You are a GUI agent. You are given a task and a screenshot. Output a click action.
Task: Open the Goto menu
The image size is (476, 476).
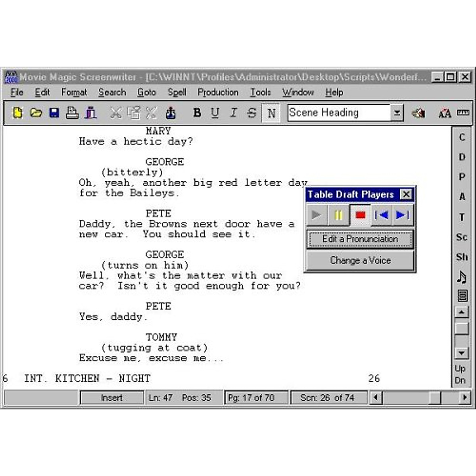click(146, 92)
